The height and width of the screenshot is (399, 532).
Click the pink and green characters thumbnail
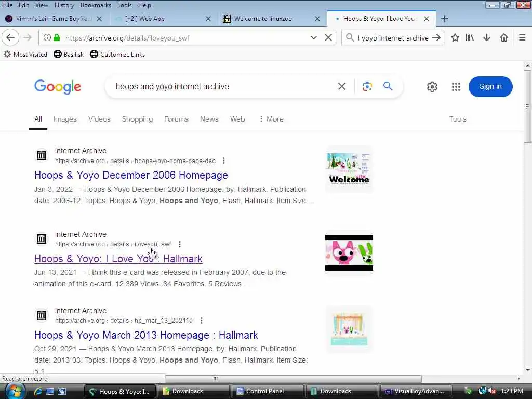349,253
